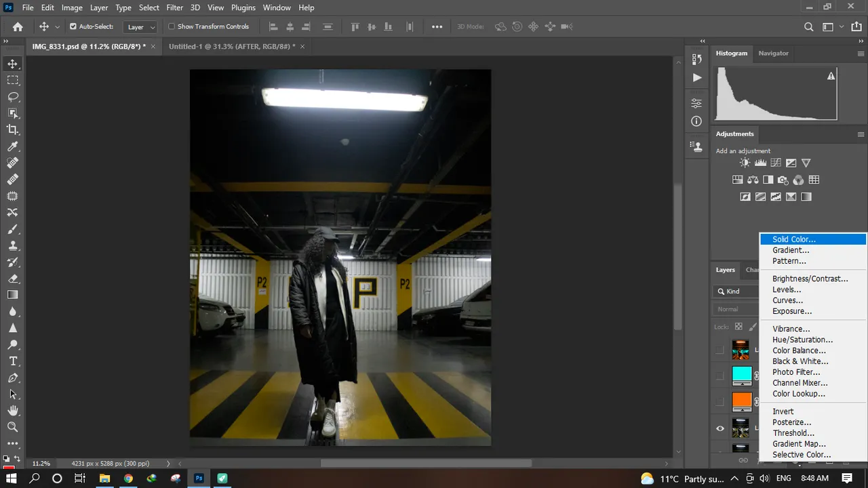Viewport: 868px width, 488px height.
Task: Click the horizontal canvas scrollbar
Action: click(426, 464)
